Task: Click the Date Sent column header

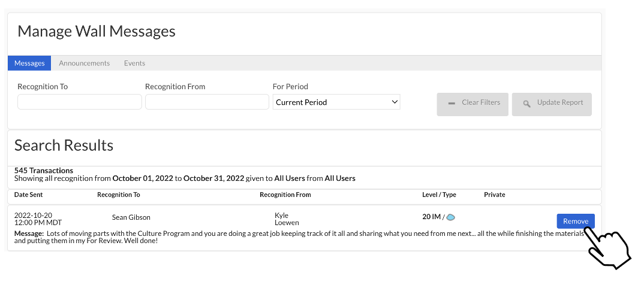Action: click(28, 195)
